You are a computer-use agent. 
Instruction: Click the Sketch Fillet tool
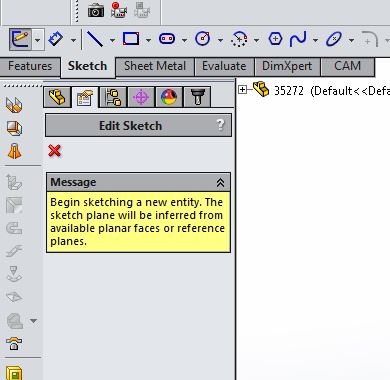coord(370,39)
